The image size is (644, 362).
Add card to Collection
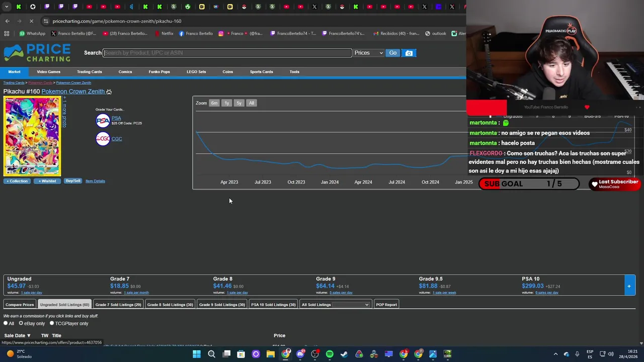(x=17, y=181)
